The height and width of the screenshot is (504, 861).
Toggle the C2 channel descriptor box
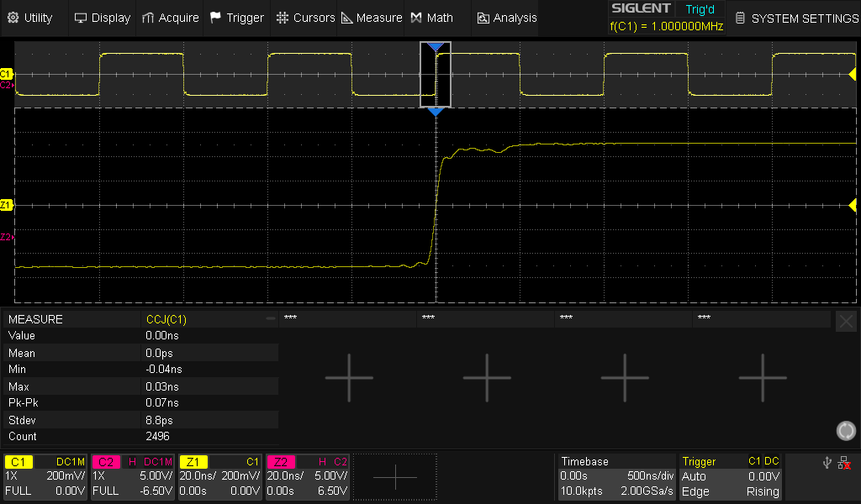pyautogui.click(x=133, y=476)
